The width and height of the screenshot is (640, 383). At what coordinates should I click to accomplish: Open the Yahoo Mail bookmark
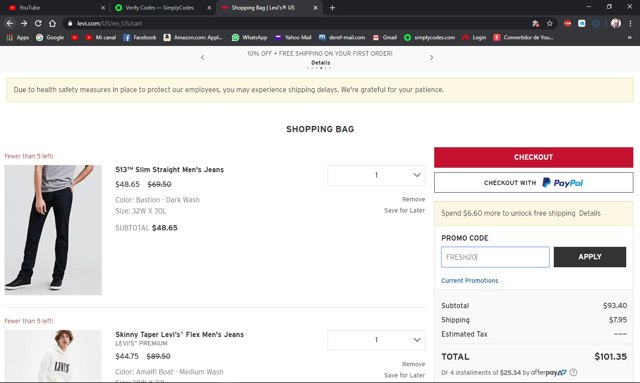293,38
